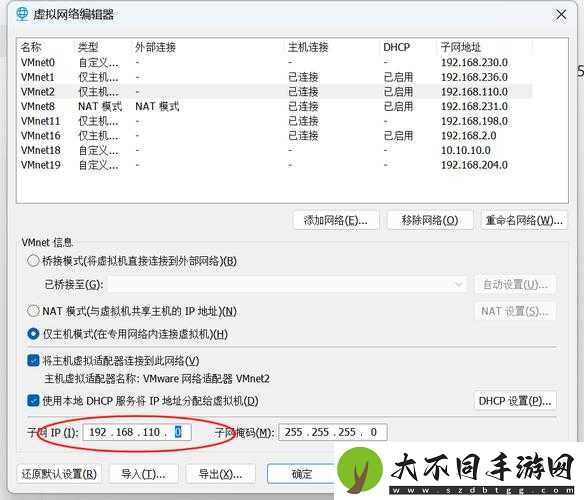The image size is (584, 500).
Task: Click subnet address 192.168.2.0
Action: pos(469,136)
